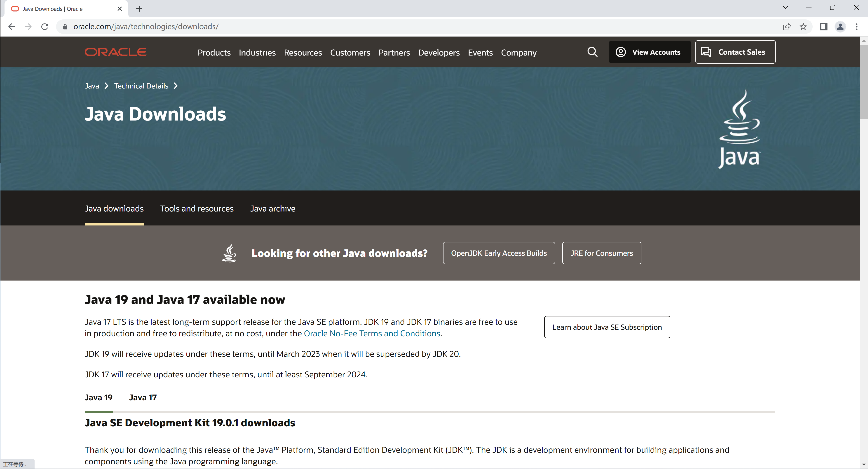Switch to the Java archive tab
The width and height of the screenshot is (868, 469).
point(273,208)
